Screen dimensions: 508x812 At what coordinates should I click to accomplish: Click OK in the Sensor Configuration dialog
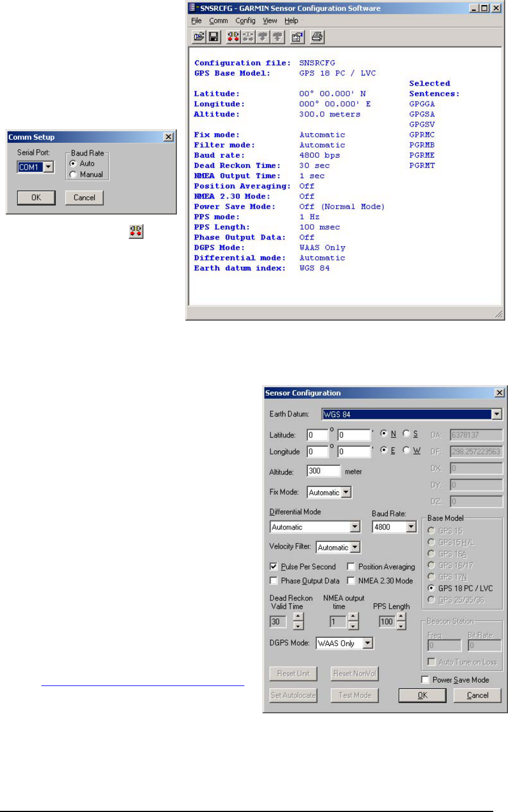(422, 695)
